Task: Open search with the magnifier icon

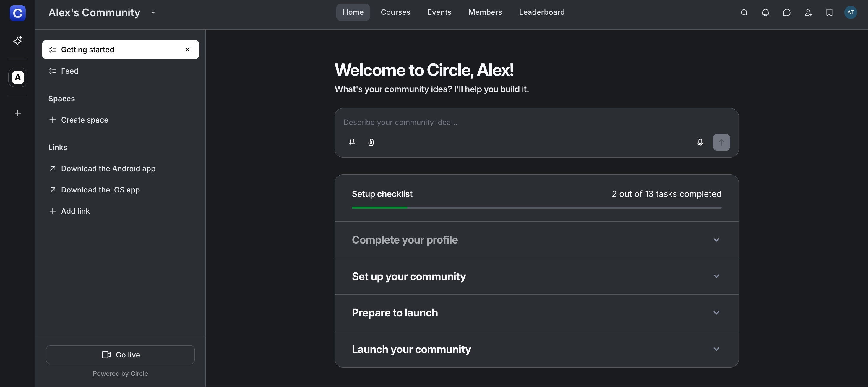Action: pos(744,12)
